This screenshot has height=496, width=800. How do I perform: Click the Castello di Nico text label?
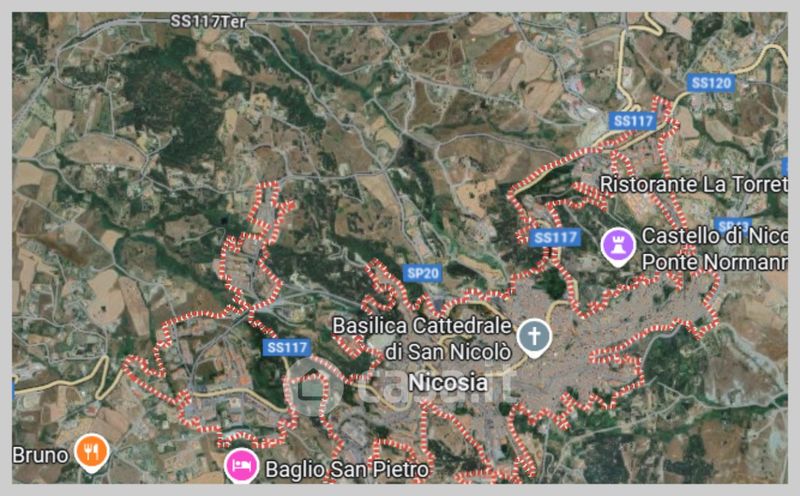point(714,236)
